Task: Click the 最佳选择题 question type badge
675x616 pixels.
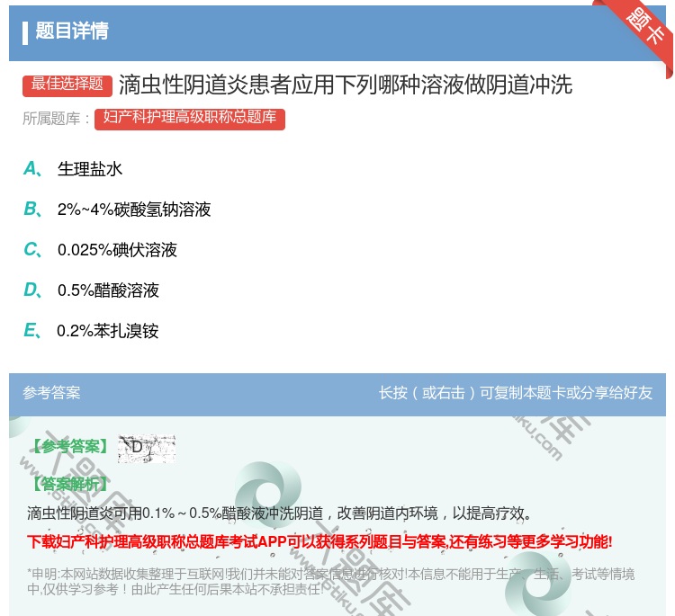Action: pos(67,85)
